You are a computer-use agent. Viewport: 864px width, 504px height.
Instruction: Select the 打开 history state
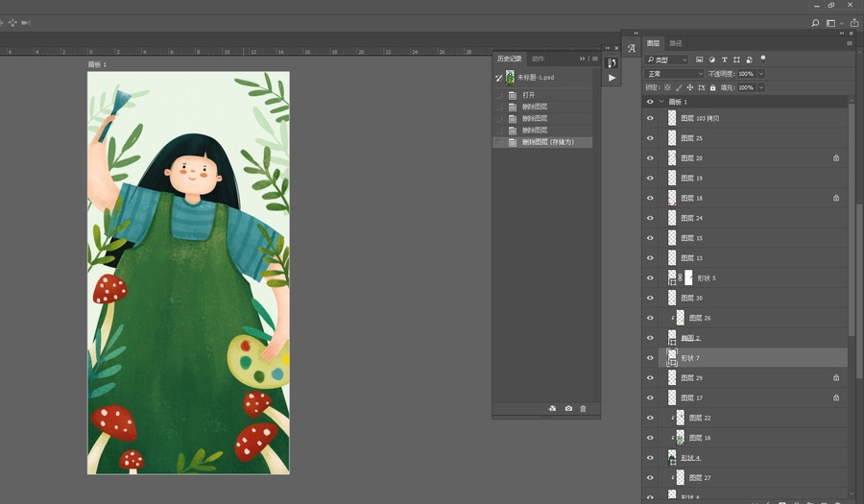coord(542,95)
